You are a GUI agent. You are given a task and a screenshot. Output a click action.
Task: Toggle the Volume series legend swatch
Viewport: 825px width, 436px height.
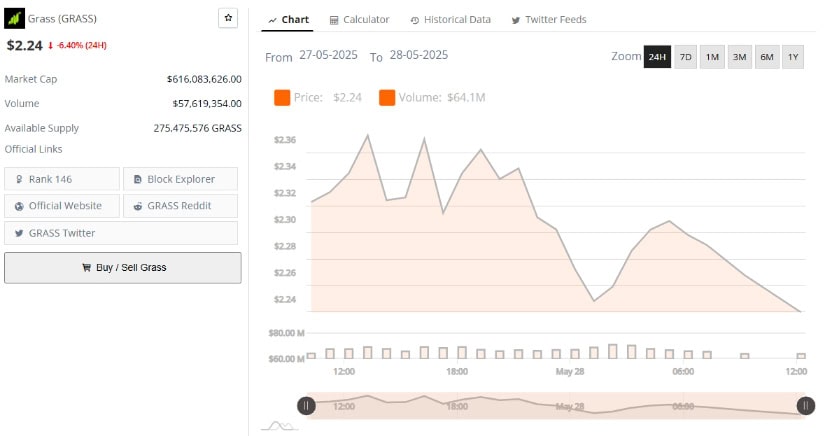[387, 98]
